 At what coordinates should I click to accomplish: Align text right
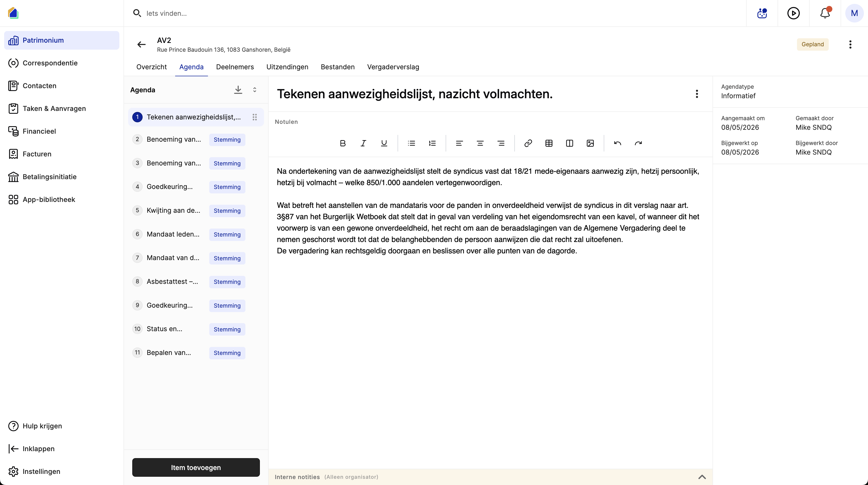click(x=501, y=143)
